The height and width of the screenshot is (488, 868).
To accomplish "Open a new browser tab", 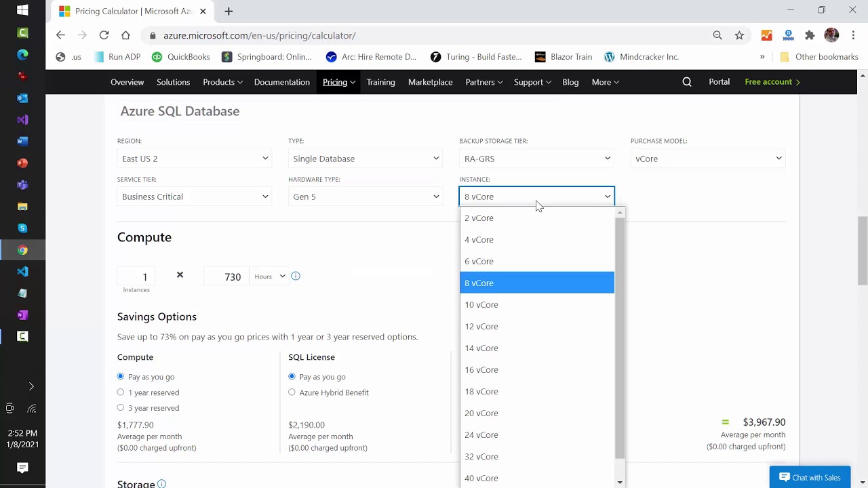I will (229, 11).
